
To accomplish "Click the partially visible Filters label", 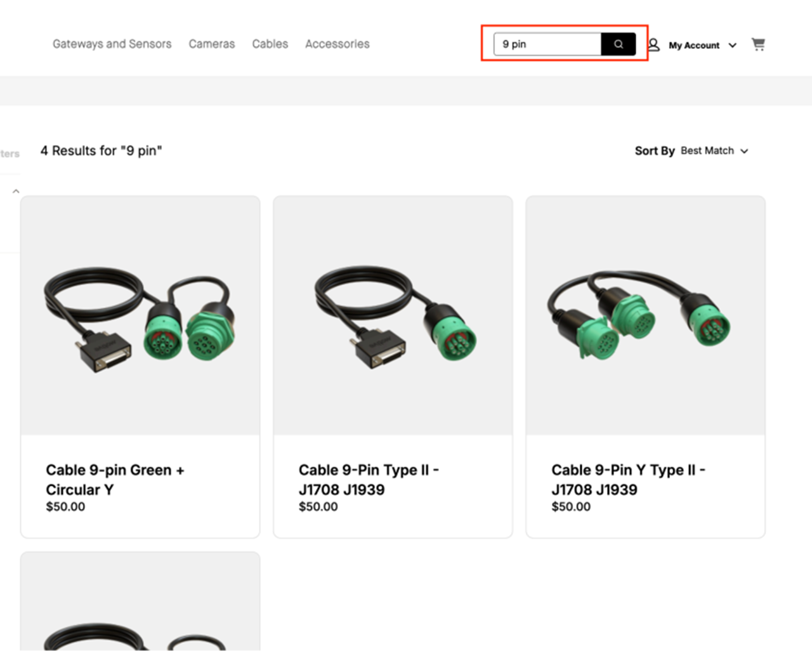I will tap(10, 154).
